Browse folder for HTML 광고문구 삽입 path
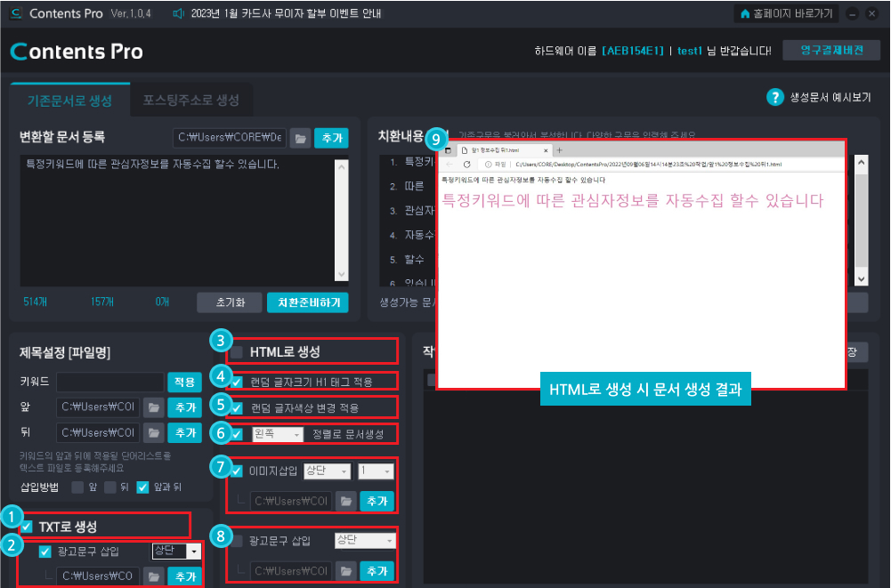 [x=346, y=571]
